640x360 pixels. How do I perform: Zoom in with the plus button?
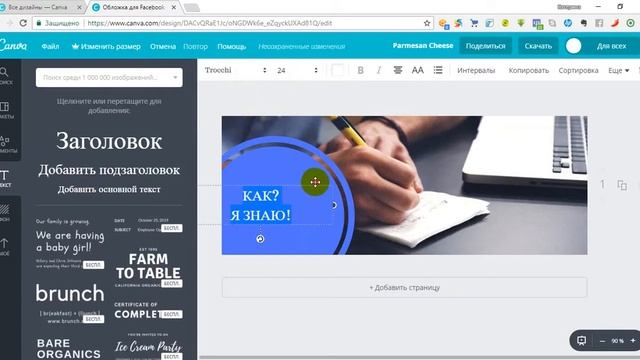pyautogui.click(x=633, y=341)
